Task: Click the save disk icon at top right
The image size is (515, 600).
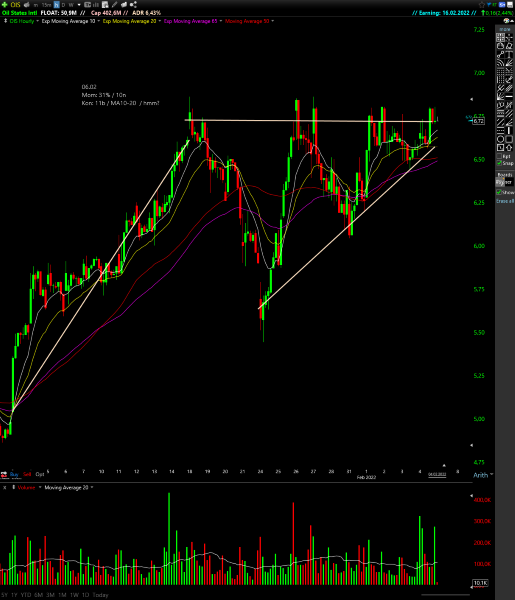Action: coord(510,5)
